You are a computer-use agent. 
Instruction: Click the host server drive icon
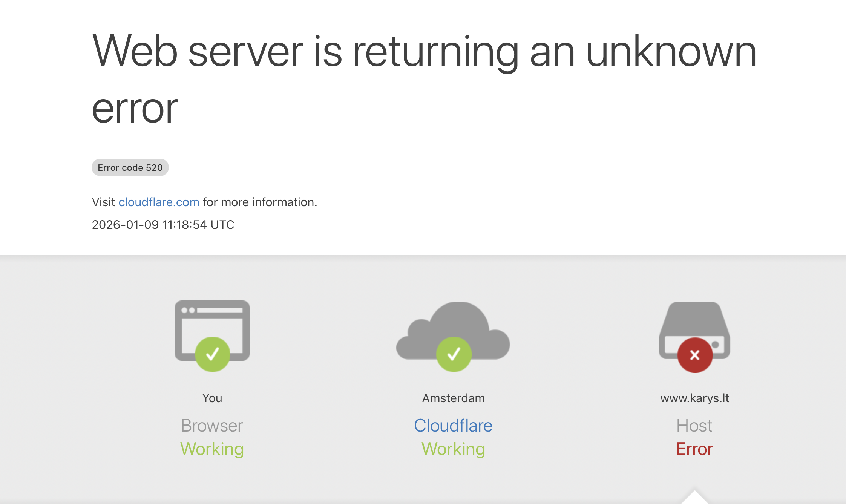(694, 330)
